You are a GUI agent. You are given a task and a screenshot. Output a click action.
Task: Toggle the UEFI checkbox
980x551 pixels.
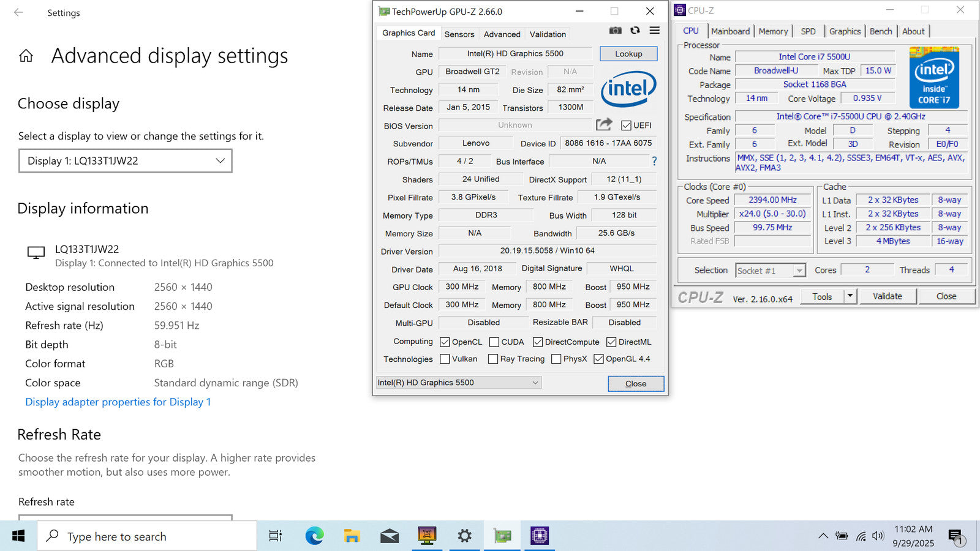626,126
